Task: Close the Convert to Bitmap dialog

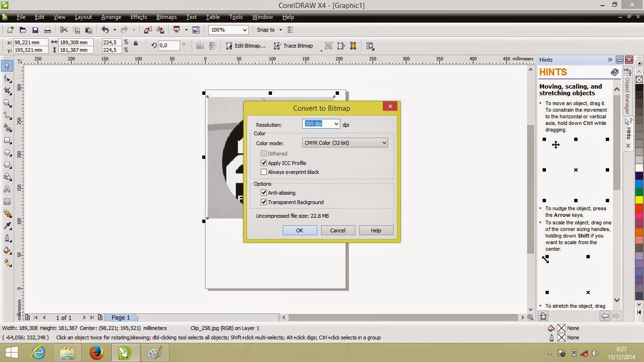Action: (390, 107)
